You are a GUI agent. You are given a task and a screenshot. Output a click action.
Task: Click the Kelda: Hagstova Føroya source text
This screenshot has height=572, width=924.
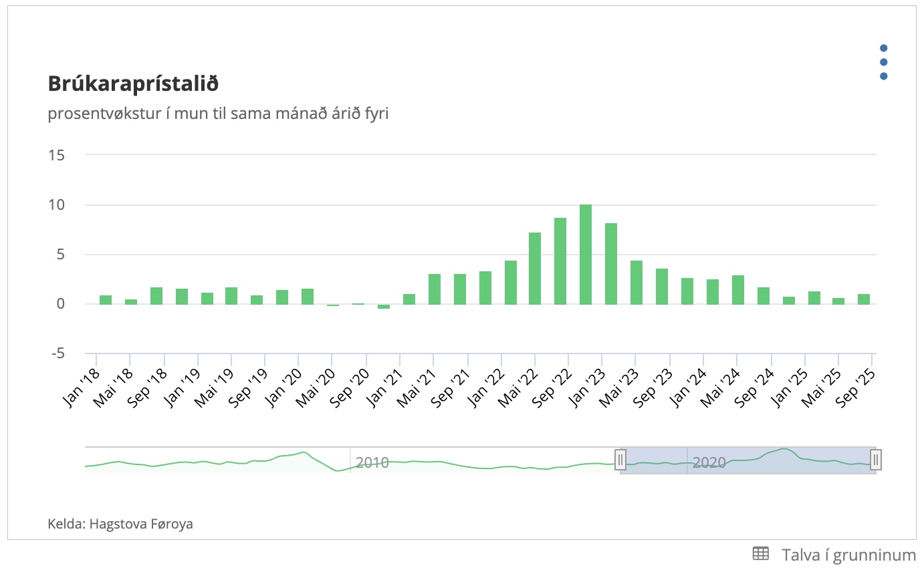(120, 524)
